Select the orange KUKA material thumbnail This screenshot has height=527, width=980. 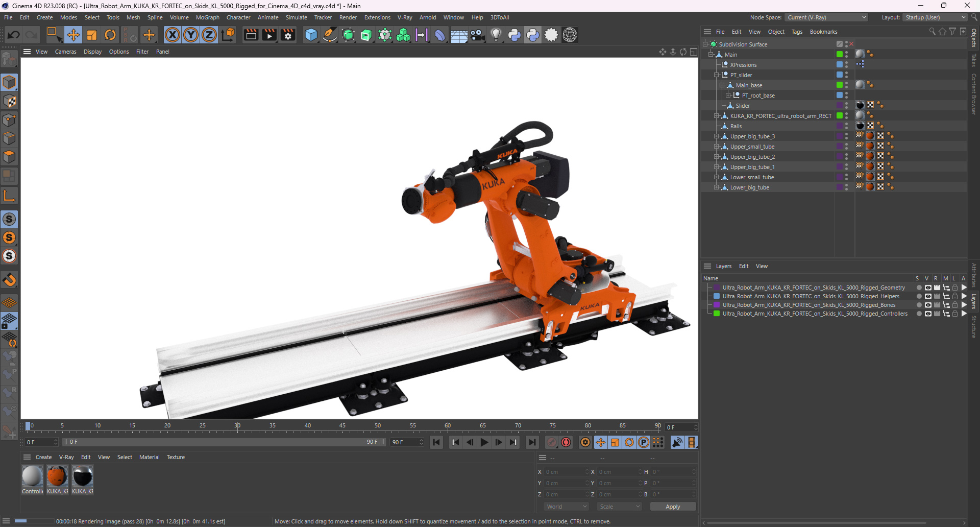[57, 476]
